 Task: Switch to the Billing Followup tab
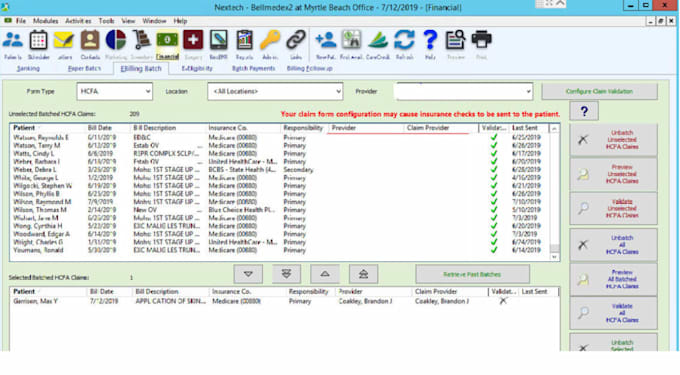pyautogui.click(x=309, y=68)
